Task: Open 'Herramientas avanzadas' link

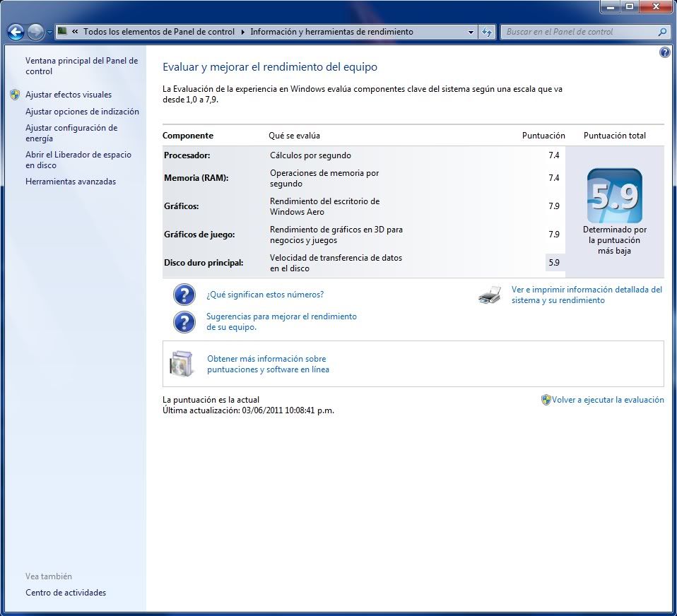Action: click(71, 182)
